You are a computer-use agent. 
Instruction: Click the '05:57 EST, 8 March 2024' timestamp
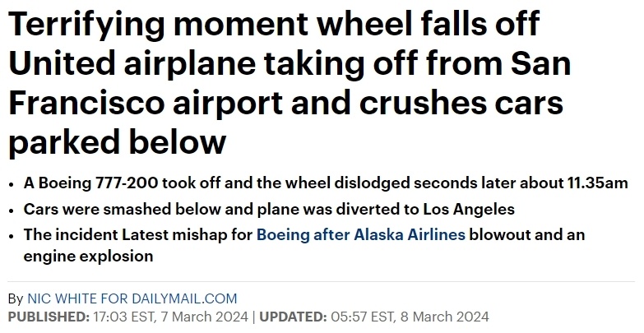tap(410, 317)
